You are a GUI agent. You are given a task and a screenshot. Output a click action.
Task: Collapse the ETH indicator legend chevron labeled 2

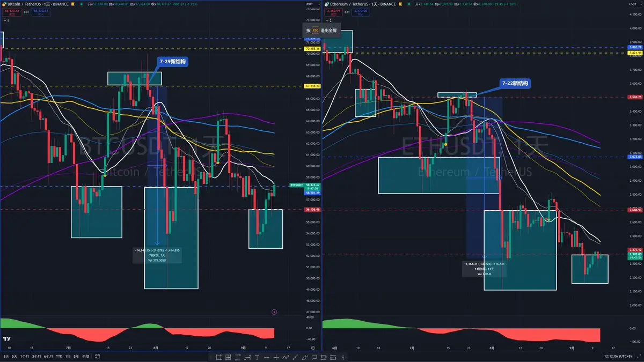coord(327,20)
